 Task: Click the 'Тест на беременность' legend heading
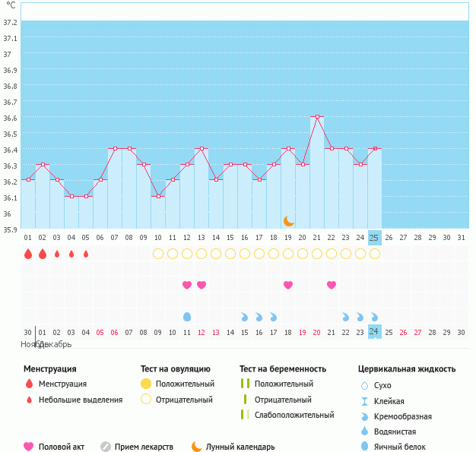pos(283,368)
